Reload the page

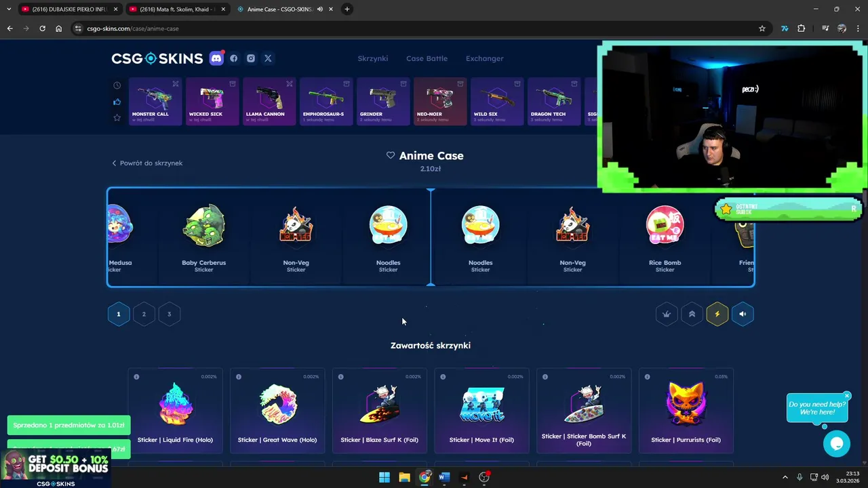coord(42,28)
